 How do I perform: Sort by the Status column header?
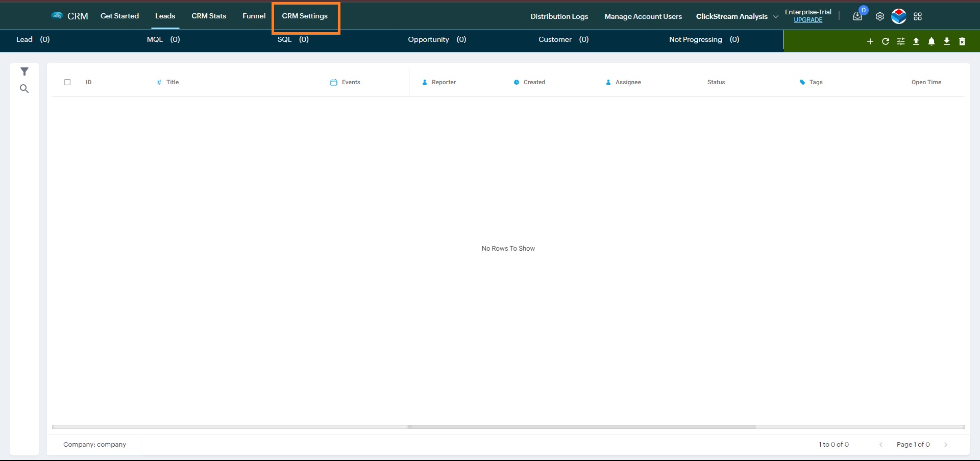tap(716, 82)
